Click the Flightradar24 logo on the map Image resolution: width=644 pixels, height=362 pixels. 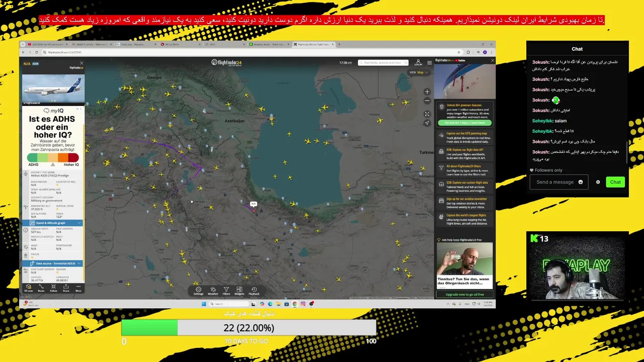pyautogui.click(x=226, y=62)
